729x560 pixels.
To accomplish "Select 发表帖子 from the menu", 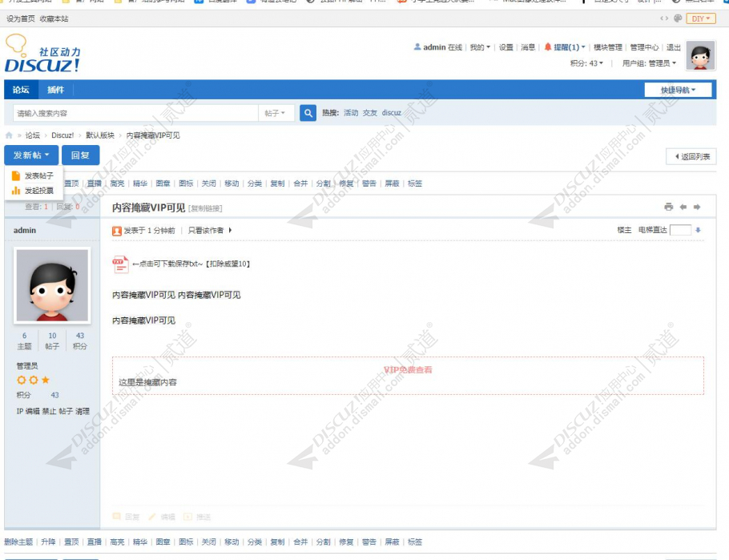I will pos(39,175).
